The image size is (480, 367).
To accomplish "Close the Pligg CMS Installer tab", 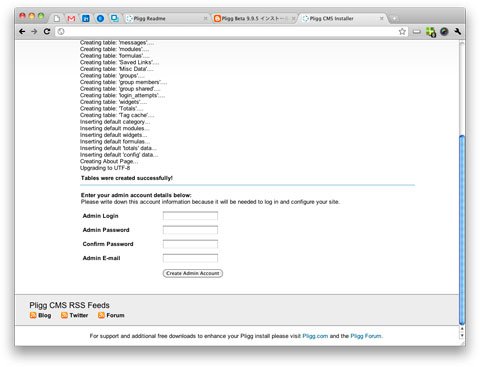I will (381, 19).
